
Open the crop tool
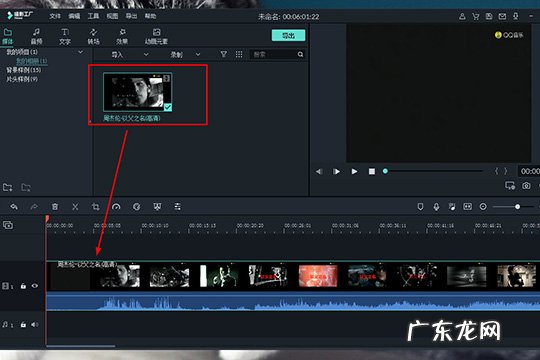95,207
